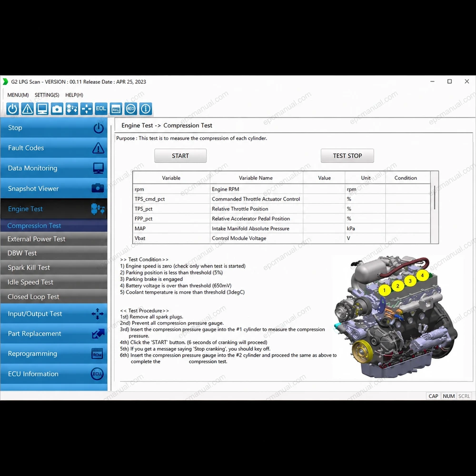Open the SETTING(S) menu
Viewport: 476px width, 476px height.
(47, 95)
